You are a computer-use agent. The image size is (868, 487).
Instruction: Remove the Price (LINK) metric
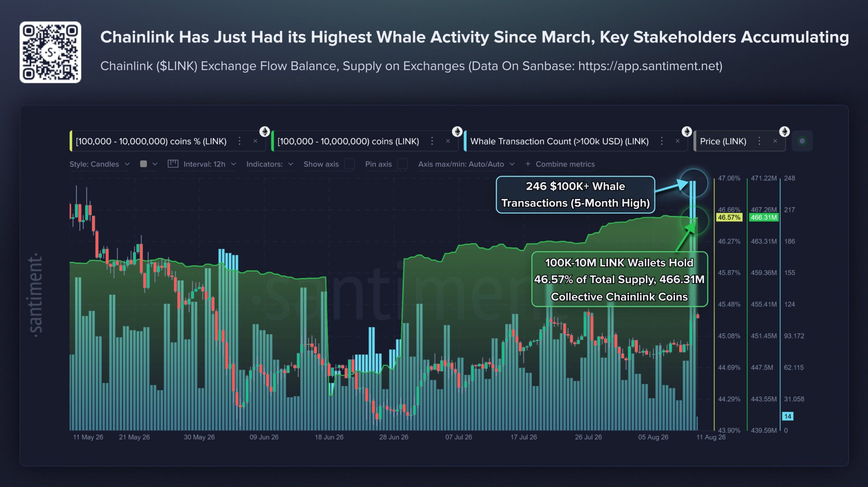[775, 141]
